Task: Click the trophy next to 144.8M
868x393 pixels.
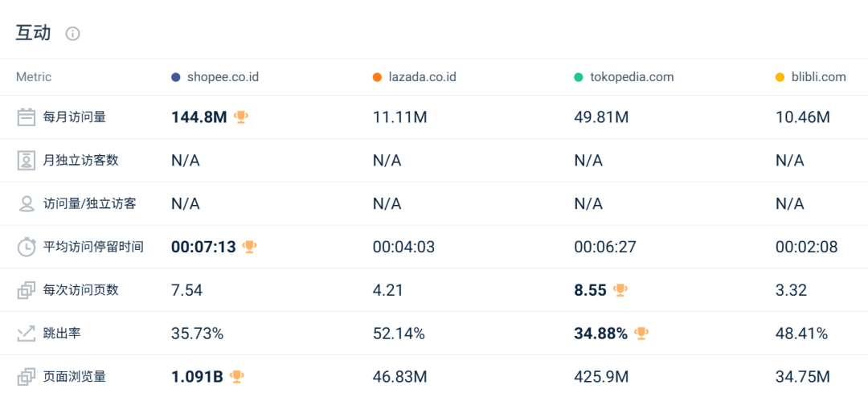Action: [x=241, y=117]
